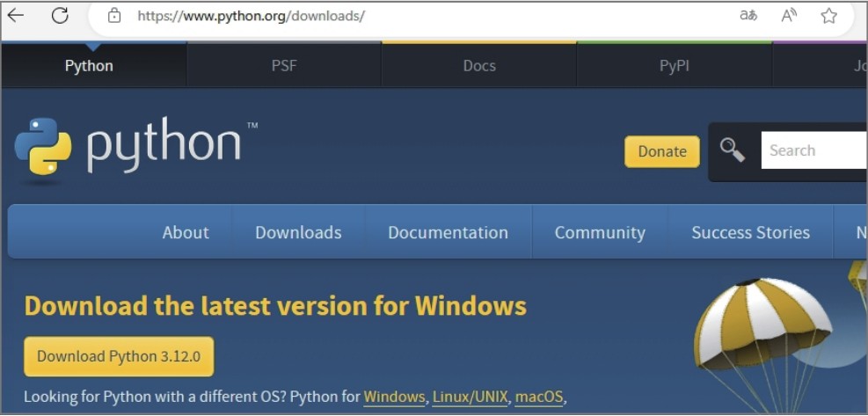This screenshot has height=416, width=868.
Task: Click the python wordmark text logo
Action: [164, 146]
